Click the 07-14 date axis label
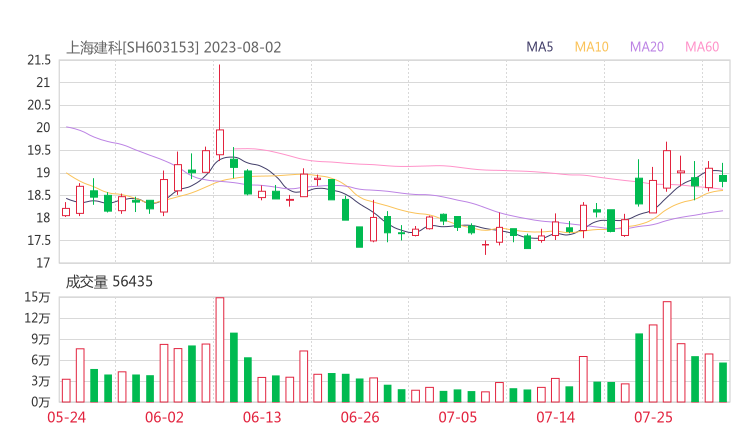740x440 pixels. [555, 417]
